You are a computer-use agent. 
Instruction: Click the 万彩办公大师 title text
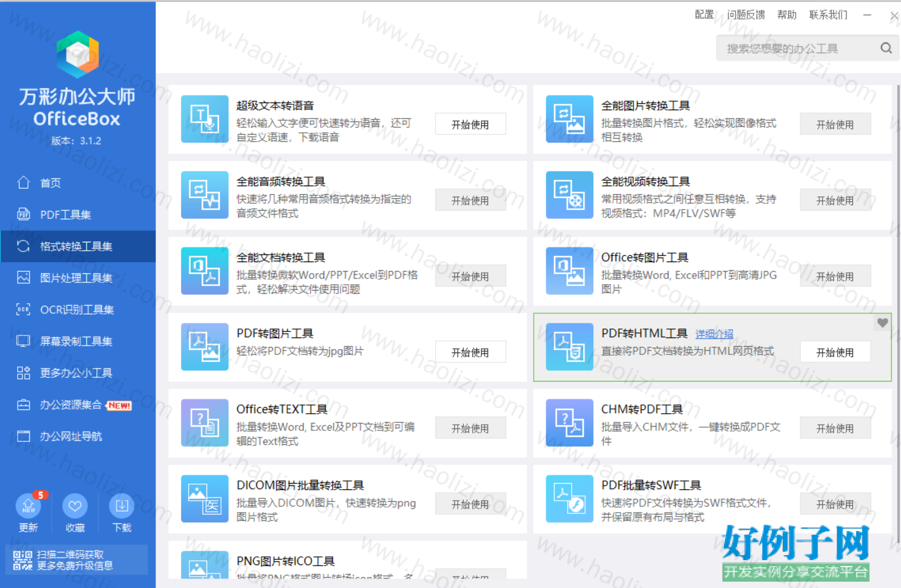pos(77,96)
